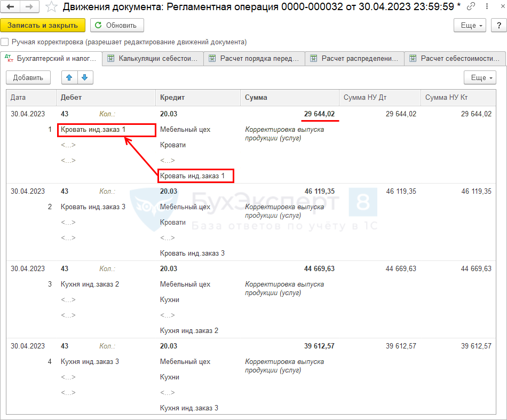
Task: Click the Сумма НУ Кт column header
Action: (458, 98)
